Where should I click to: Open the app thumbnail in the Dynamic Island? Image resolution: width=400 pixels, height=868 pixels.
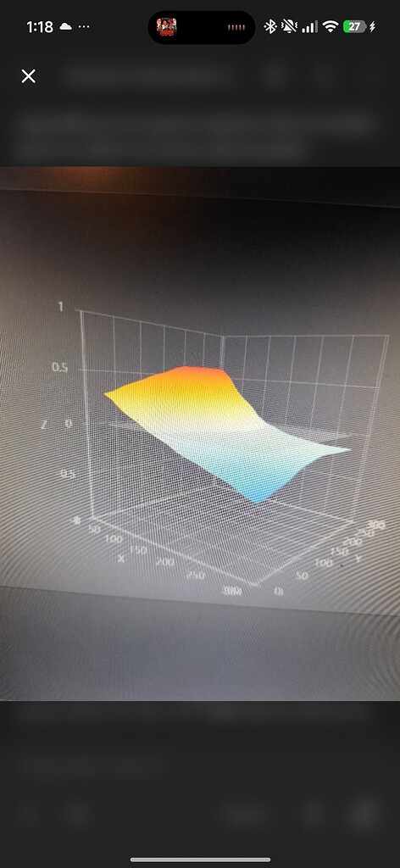click(167, 26)
